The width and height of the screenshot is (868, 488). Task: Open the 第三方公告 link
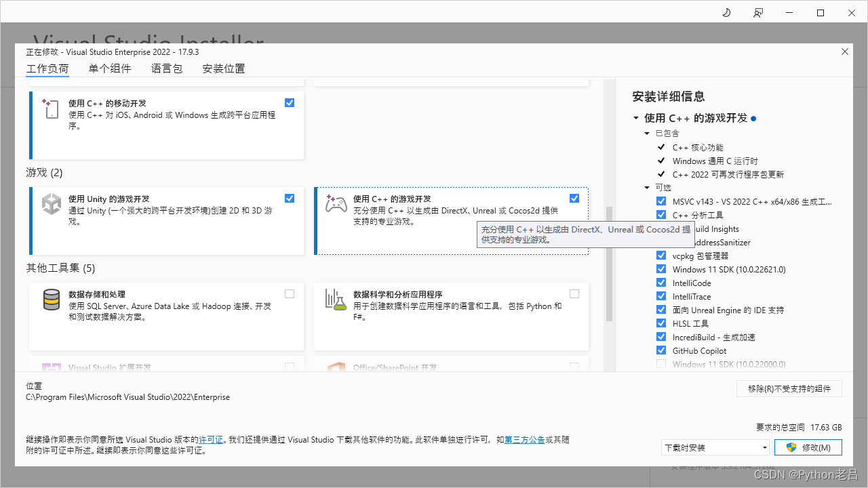pyautogui.click(x=524, y=440)
